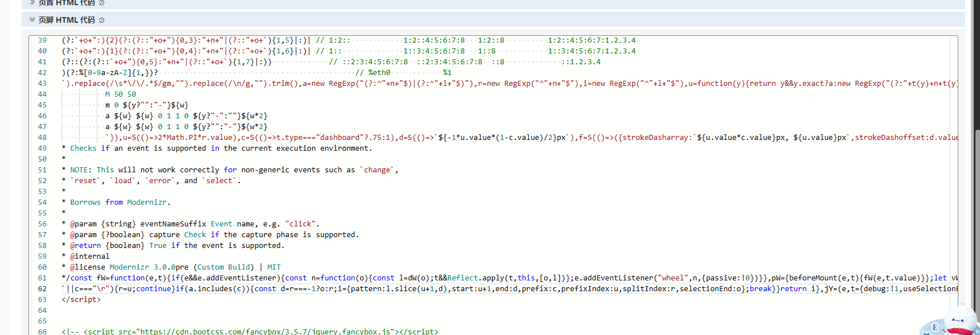This screenshot has height=335, width=980.
Task: Select line number 66 in the gutter
Action: pos(42,331)
